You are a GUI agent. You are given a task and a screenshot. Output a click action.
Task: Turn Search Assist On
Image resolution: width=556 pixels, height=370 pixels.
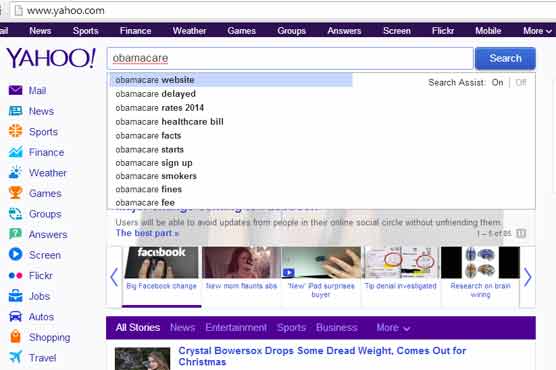point(497,82)
